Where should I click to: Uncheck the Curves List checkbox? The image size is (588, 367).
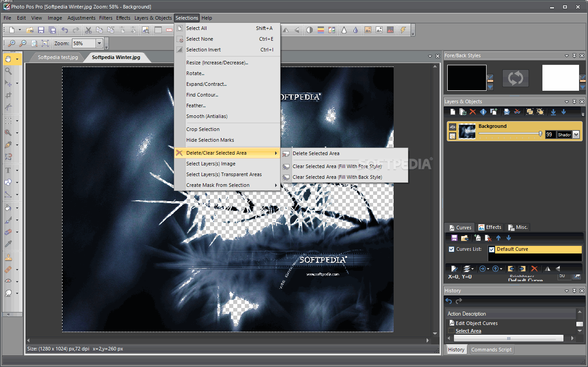(x=451, y=249)
